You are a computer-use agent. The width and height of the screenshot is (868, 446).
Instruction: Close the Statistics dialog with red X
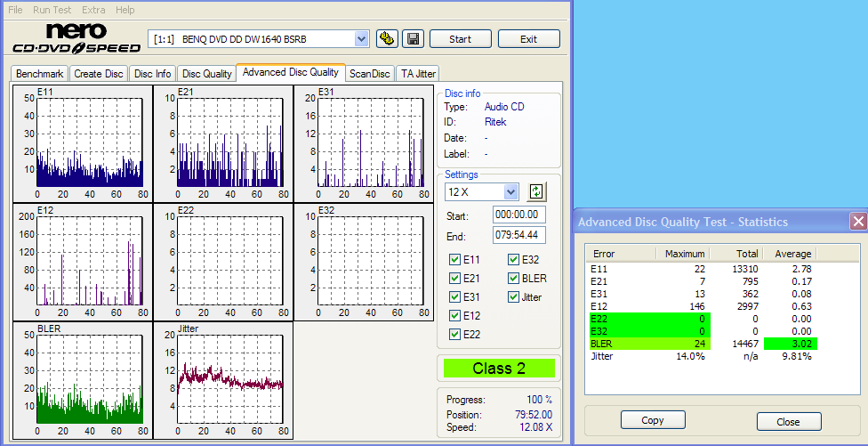[857, 222]
